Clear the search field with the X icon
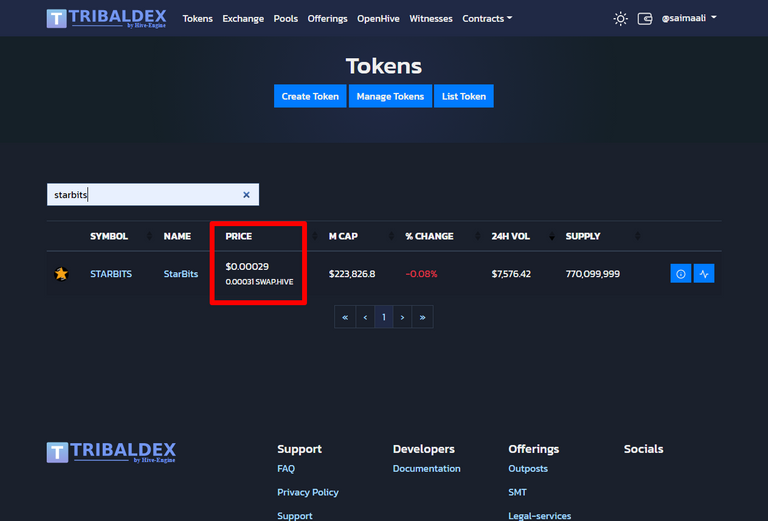The image size is (768, 521). (246, 195)
